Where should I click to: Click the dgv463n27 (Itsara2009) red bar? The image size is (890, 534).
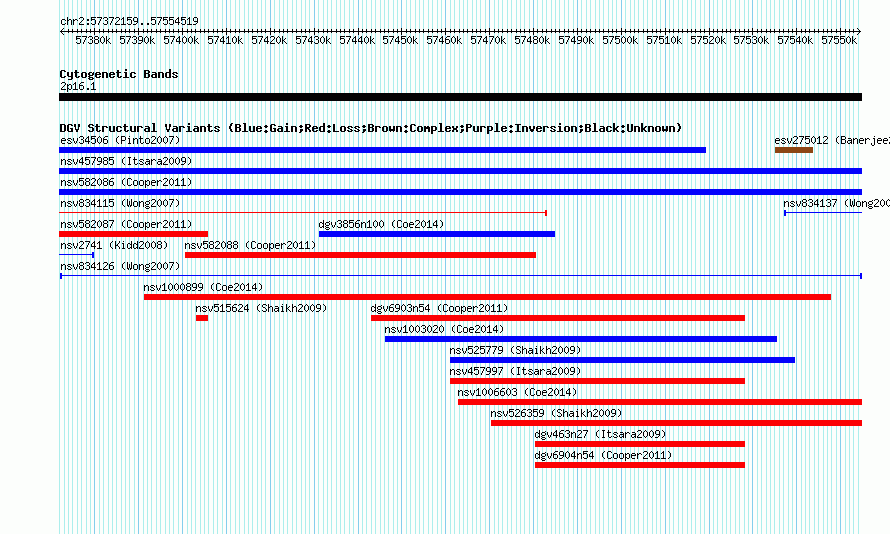[x=640, y=444]
